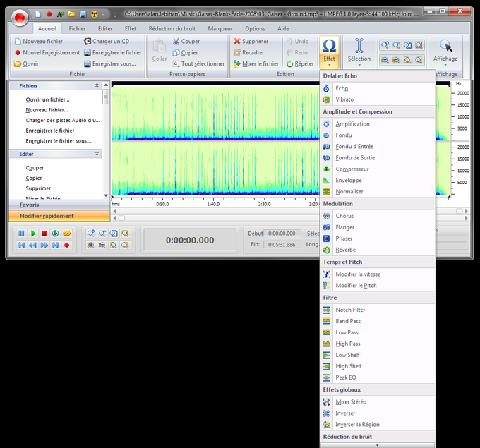Viewport: 480px width, 448px height.
Task: Expand effects menu with bottom arrow
Action: [378, 445]
